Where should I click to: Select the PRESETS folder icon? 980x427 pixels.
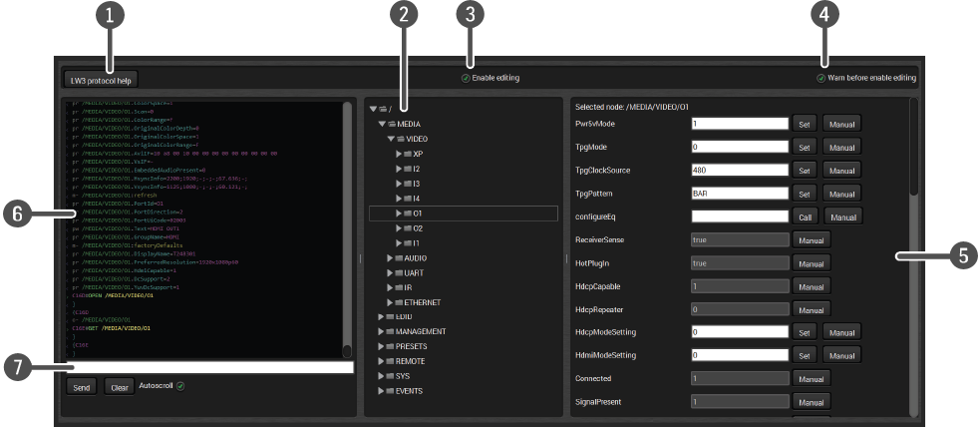tap(390, 346)
